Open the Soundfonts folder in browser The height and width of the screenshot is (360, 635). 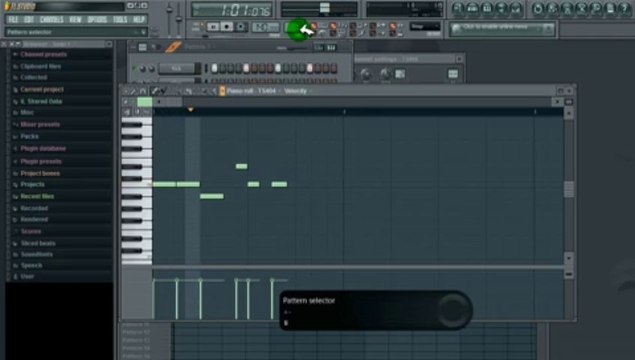(36, 254)
